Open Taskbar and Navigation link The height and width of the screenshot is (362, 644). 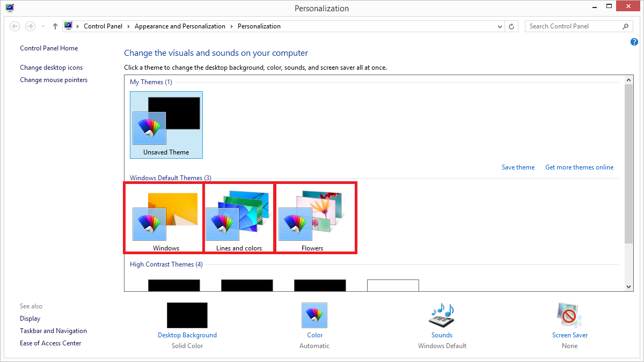coord(53,331)
